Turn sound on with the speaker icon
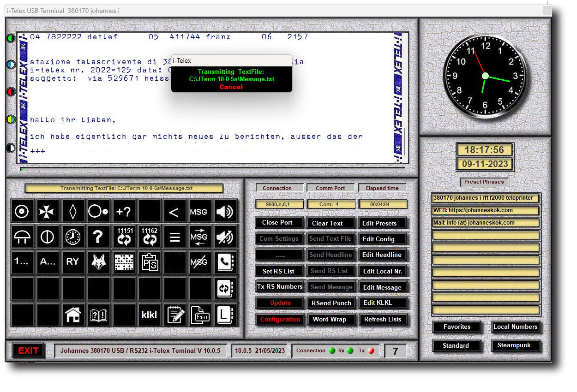This screenshot has width=577, height=392. [x=225, y=212]
